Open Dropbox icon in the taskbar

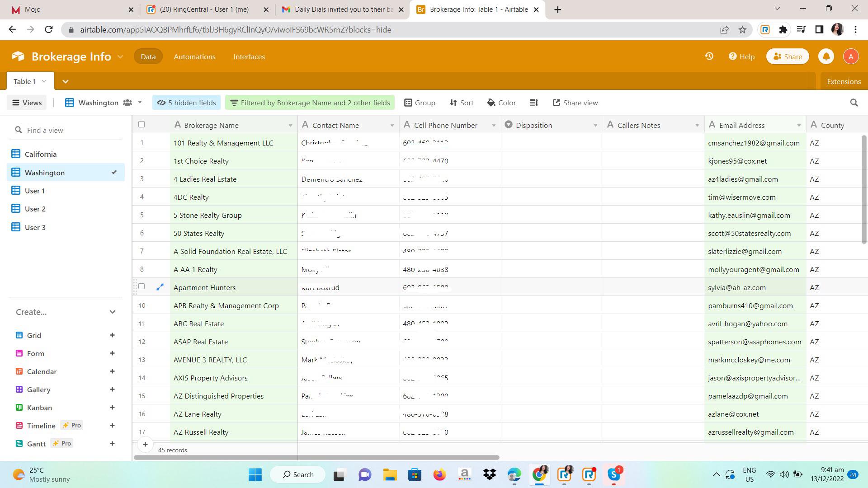point(489,474)
